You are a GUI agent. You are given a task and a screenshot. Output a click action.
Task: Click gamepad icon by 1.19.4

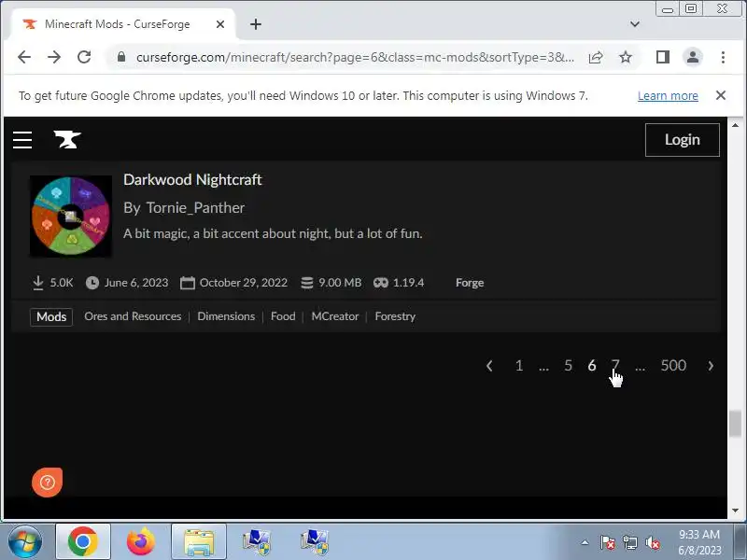381,283
